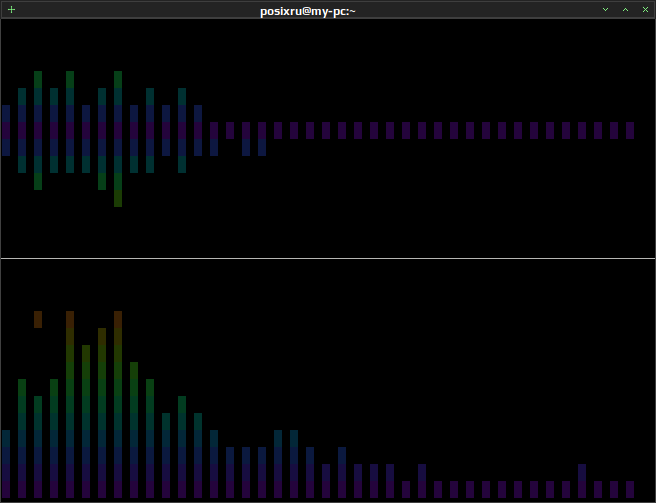Screen dimensions: 656x503
Task: Click the leftmost bar of the lower spectrum
Action: click(x=6, y=464)
